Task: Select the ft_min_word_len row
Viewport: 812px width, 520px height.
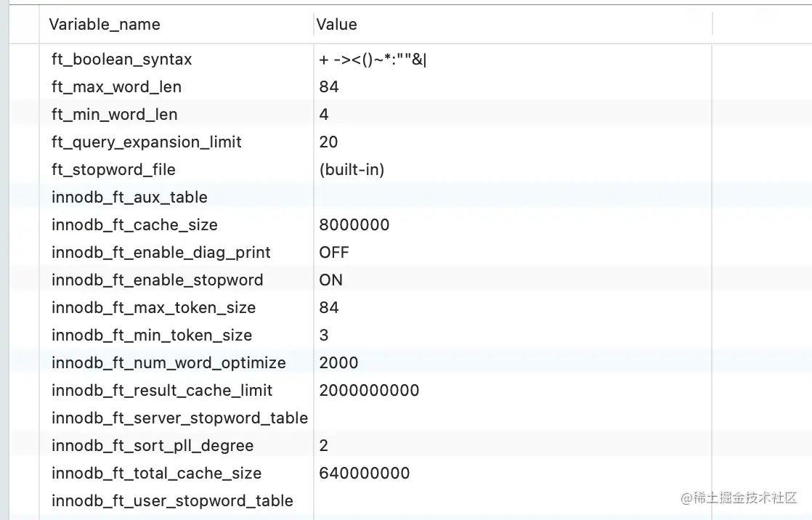Action: 113,114
